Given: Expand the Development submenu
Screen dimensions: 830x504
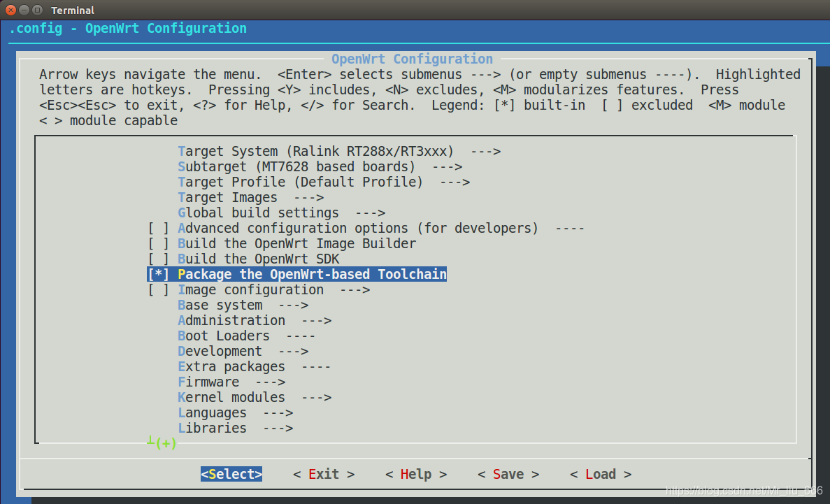Looking at the screenshot, I should [x=243, y=351].
